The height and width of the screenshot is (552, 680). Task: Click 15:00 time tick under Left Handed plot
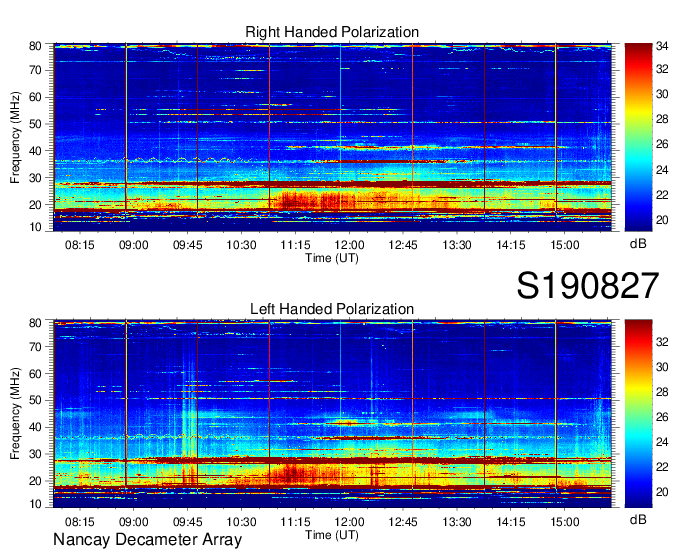point(565,522)
